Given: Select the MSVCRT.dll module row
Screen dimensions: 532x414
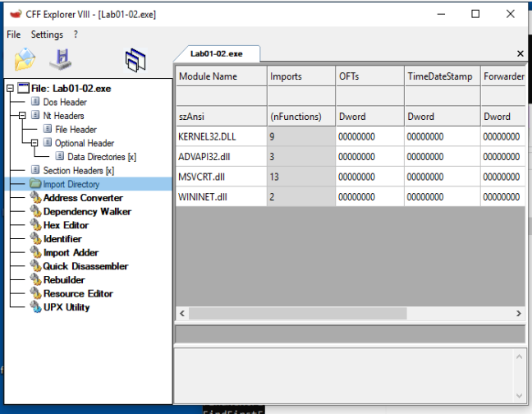Looking at the screenshot, I should click(351, 177).
